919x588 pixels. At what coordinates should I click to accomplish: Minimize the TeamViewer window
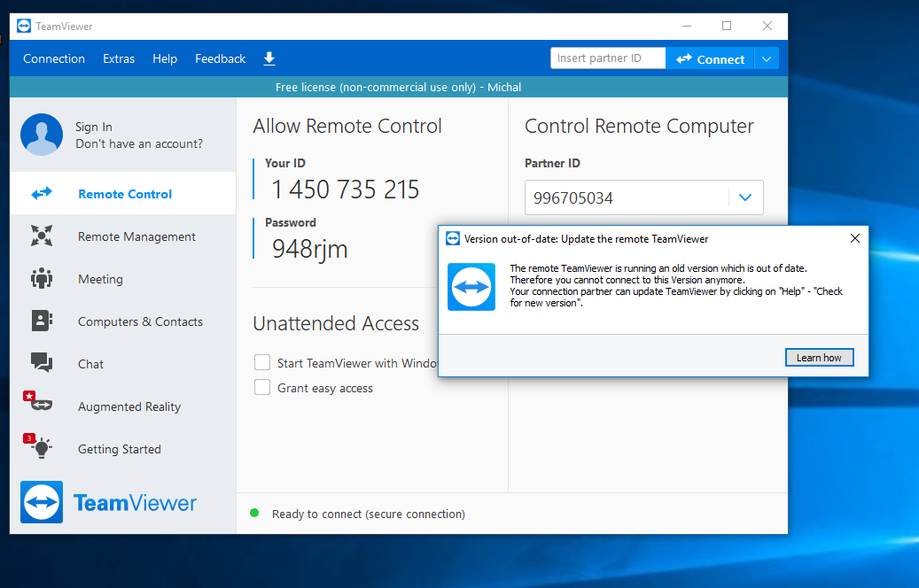point(687,26)
